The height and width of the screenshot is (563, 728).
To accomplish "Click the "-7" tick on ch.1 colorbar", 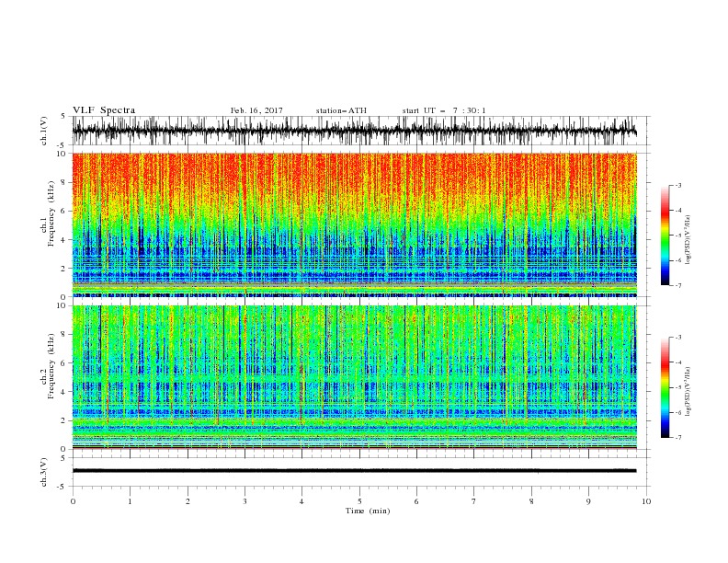I will (x=677, y=285).
